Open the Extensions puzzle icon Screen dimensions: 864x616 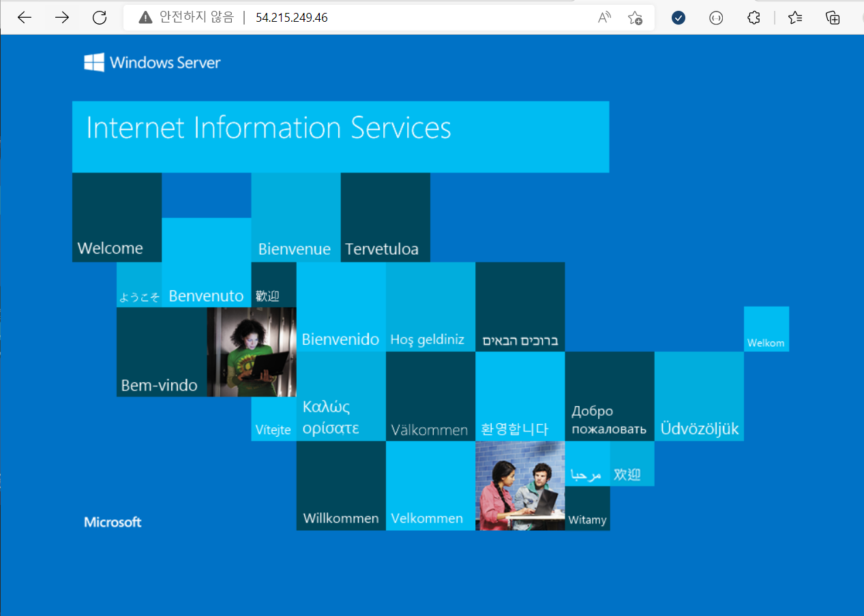754,18
